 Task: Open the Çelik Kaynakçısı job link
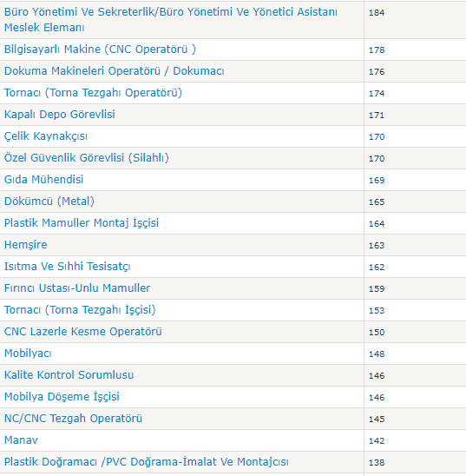[46, 136]
